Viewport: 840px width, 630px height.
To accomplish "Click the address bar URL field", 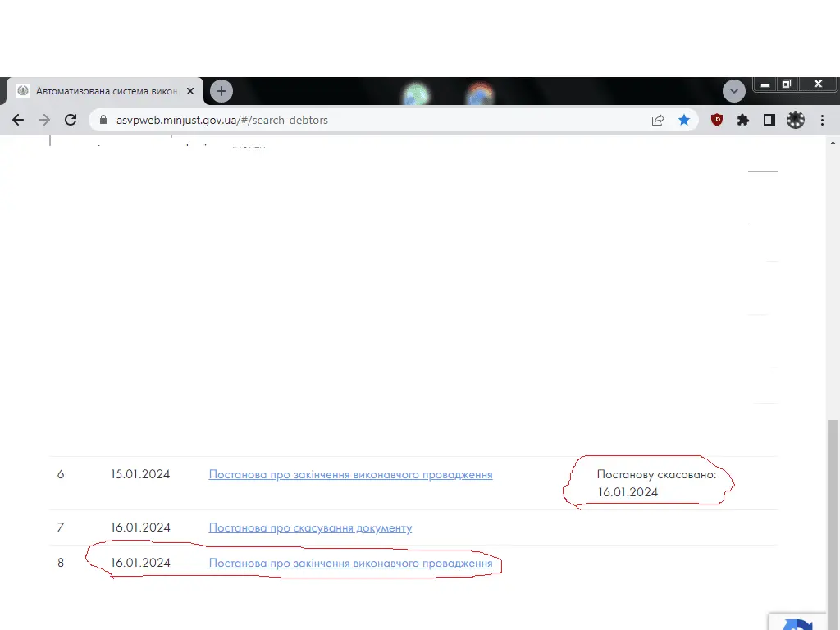I will pyautogui.click(x=369, y=120).
